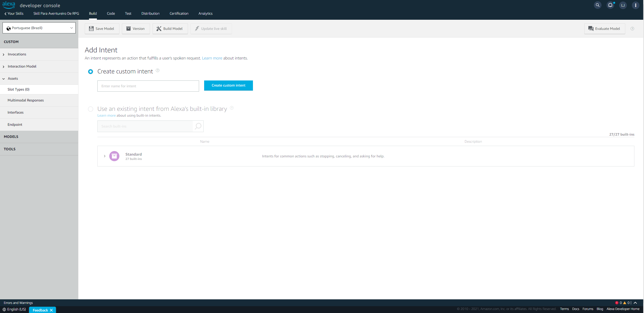
Task: Click the purple Standard library box icon
Action: (114, 156)
